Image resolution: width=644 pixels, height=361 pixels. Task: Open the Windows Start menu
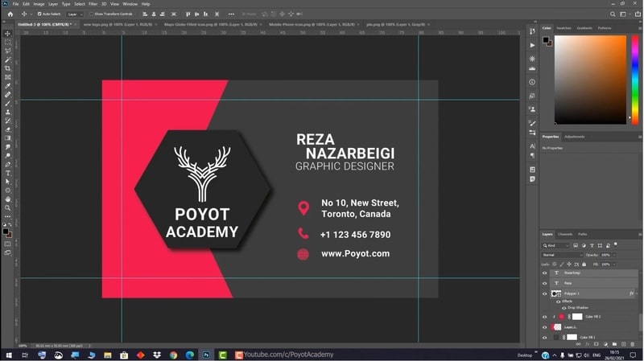[x=7, y=355]
